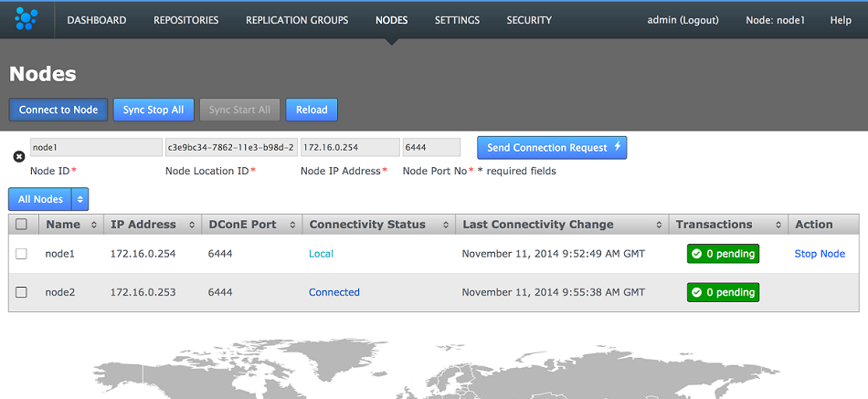This screenshot has width=868, height=399.
Task: Open Replication Groups section
Action: (x=297, y=20)
